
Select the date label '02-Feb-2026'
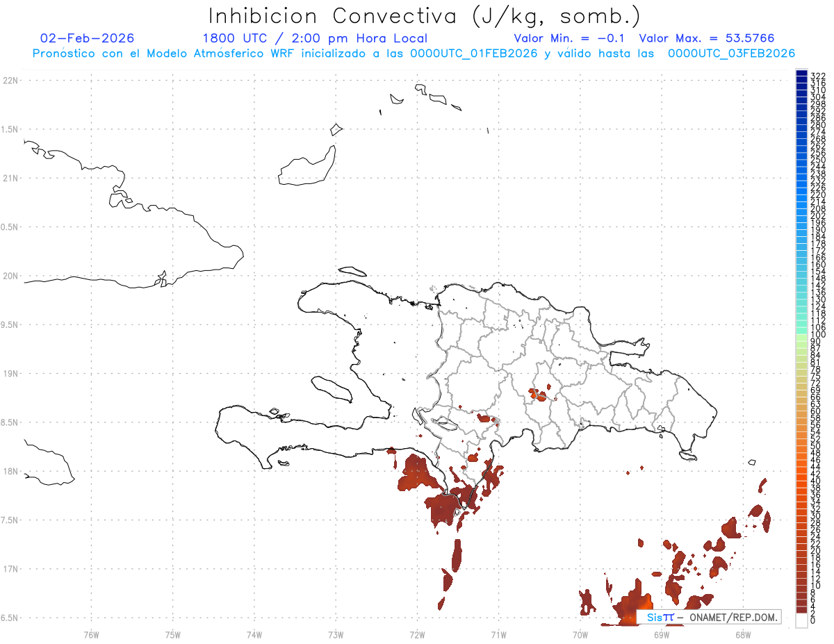pyautogui.click(x=88, y=38)
